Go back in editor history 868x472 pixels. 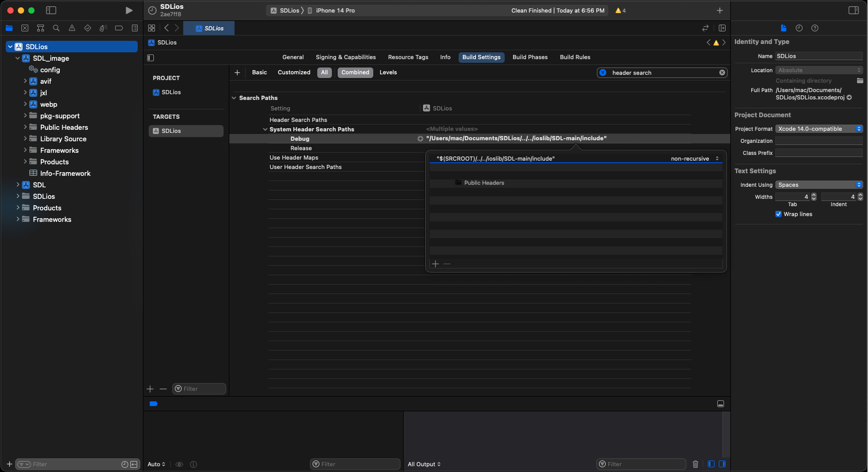(x=166, y=28)
